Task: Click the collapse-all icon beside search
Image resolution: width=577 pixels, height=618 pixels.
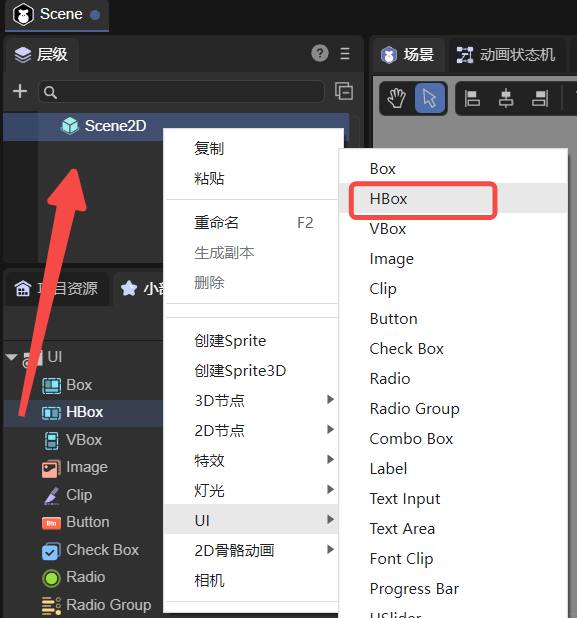Action: click(344, 91)
